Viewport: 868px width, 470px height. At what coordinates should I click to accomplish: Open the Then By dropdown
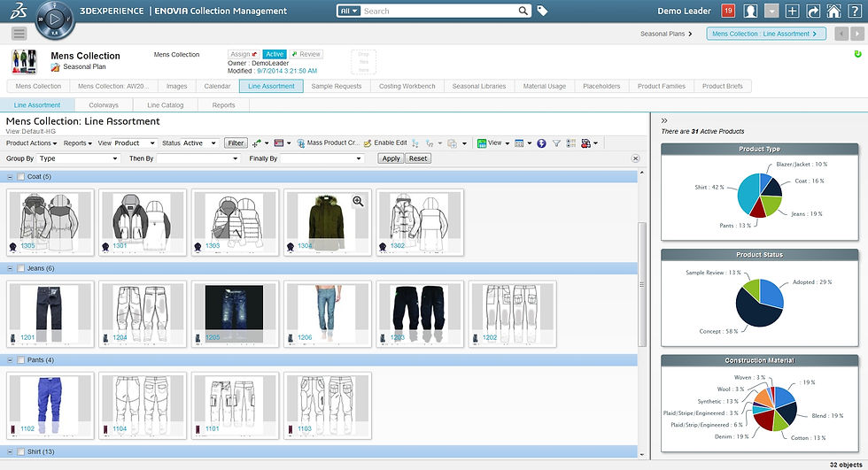point(198,158)
